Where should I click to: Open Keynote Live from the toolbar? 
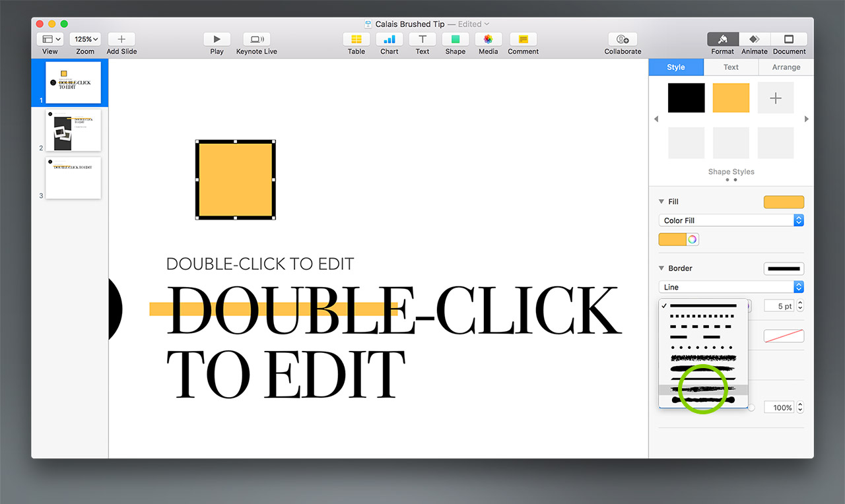pyautogui.click(x=256, y=40)
